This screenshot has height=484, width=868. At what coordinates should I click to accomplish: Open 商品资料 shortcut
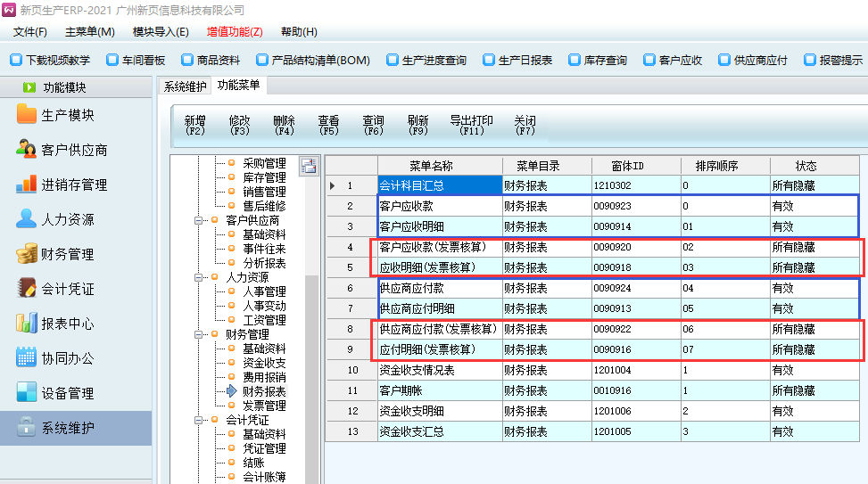(211, 60)
